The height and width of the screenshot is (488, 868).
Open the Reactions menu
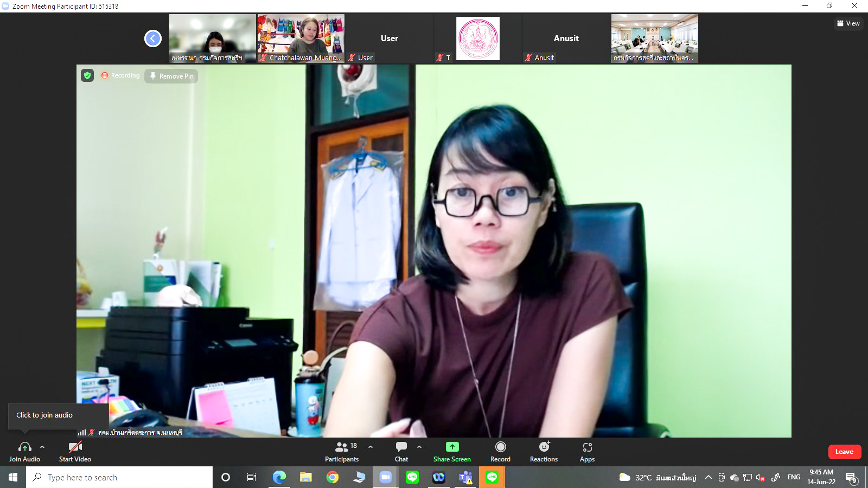pyautogui.click(x=544, y=452)
